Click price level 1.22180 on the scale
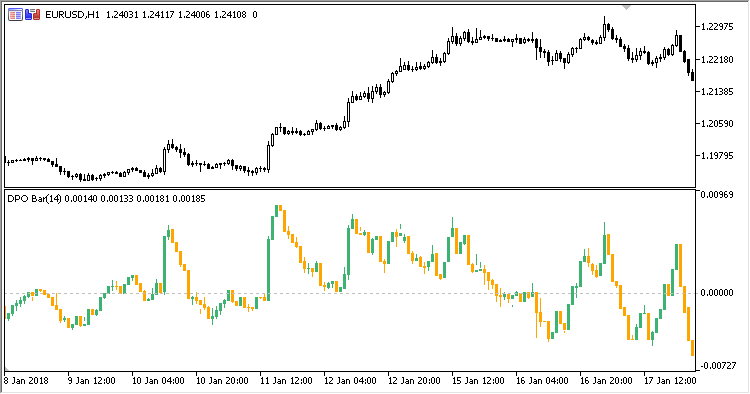 (717, 59)
